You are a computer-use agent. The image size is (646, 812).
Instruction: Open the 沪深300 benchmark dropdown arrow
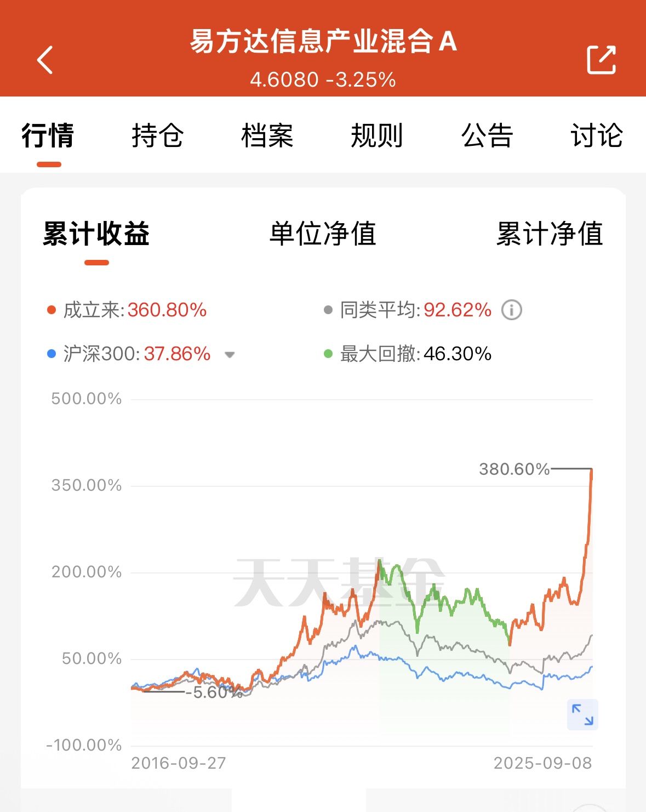coord(230,355)
